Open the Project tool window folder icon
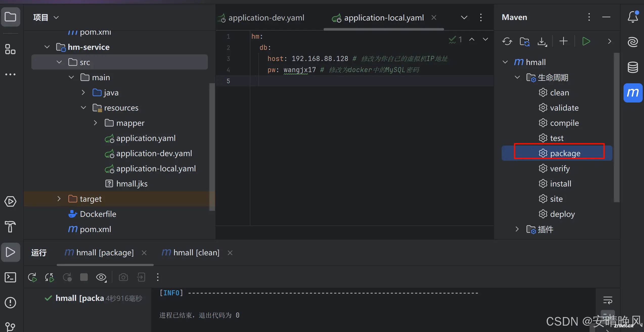The width and height of the screenshot is (644, 332). pyautogui.click(x=10, y=17)
